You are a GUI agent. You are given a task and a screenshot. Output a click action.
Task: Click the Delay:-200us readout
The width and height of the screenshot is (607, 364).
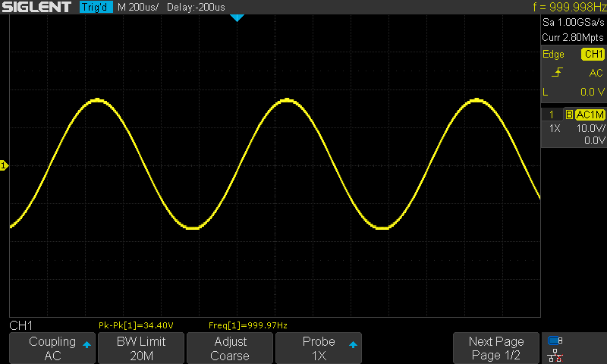[196, 7]
